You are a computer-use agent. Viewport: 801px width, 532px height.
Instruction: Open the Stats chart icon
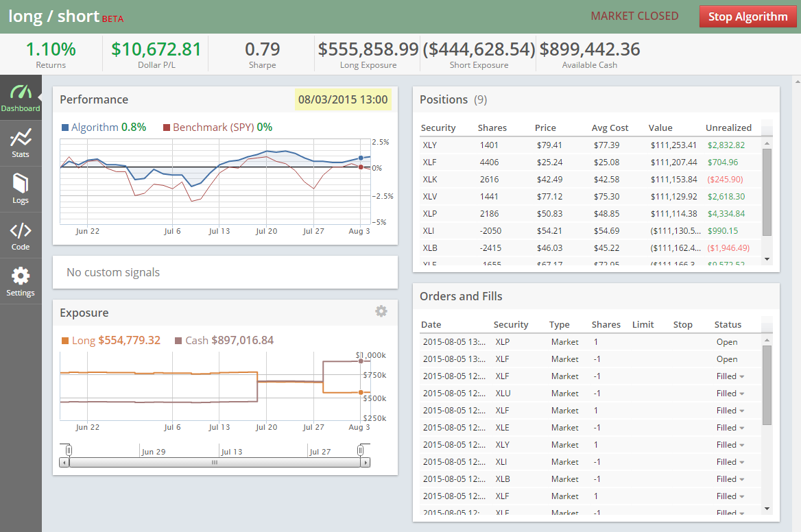click(x=21, y=143)
